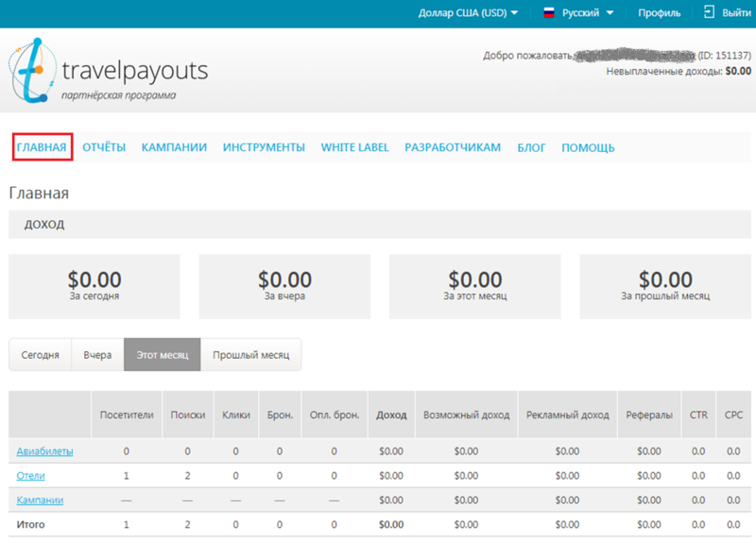The width and height of the screenshot is (756, 543).
Task: Go to the Главная menu tab
Action: pos(42,147)
